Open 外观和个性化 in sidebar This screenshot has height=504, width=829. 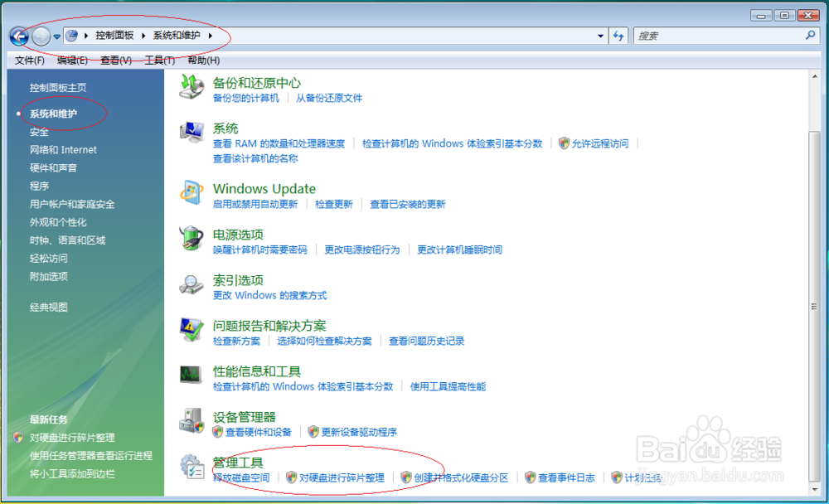tap(58, 222)
